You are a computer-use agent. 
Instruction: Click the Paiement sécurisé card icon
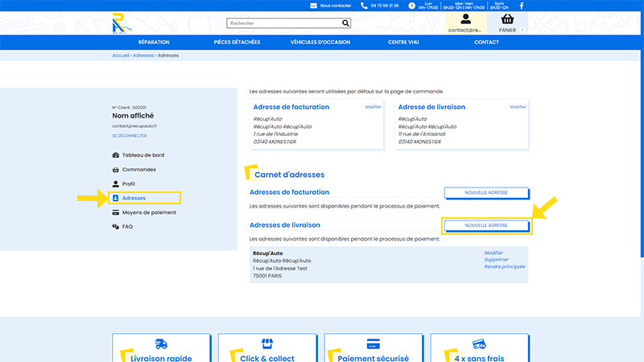tap(373, 344)
